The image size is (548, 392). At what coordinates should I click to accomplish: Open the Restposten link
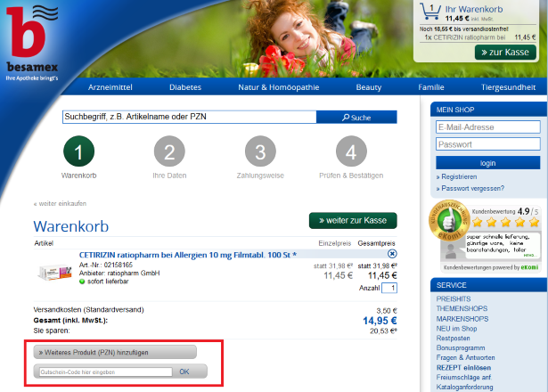click(x=453, y=339)
